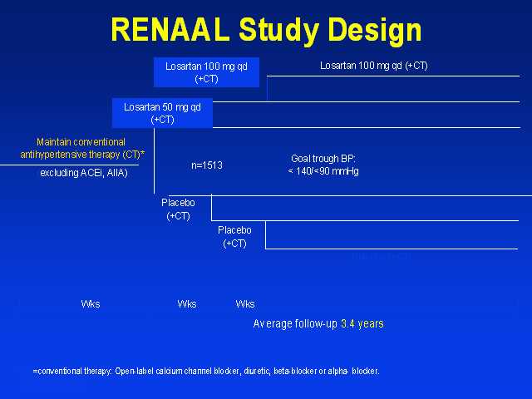Click the n=1513 label

207,165
